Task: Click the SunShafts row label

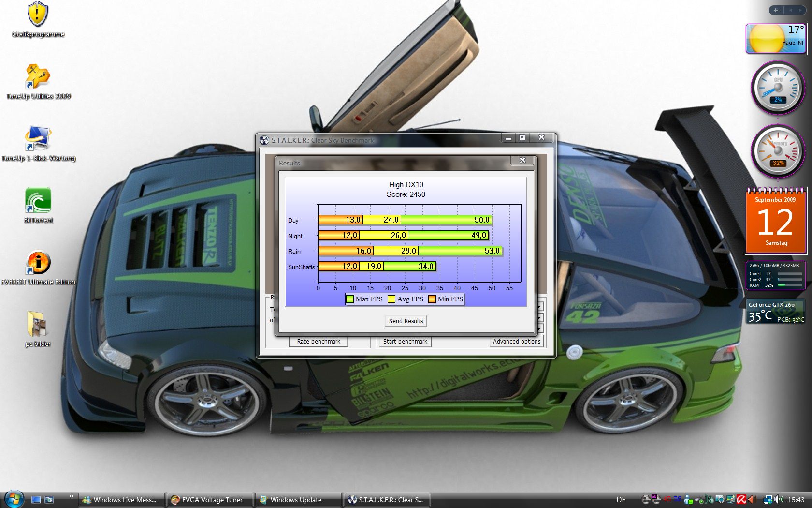Action: coord(301,267)
